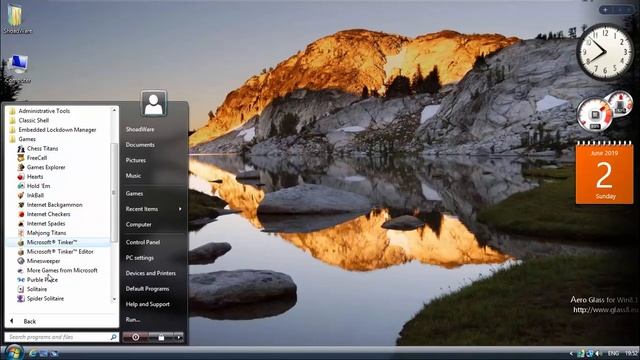Image resolution: width=640 pixels, height=360 pixels.
Task: Open the Computer desktop icon
Action: 18,69
